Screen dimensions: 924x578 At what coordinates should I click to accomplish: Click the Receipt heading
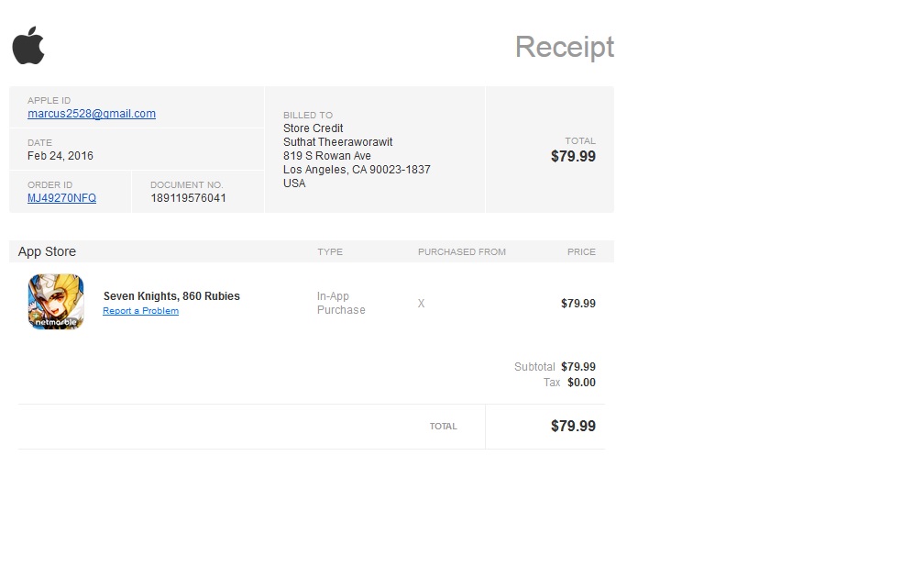point(564,47)
